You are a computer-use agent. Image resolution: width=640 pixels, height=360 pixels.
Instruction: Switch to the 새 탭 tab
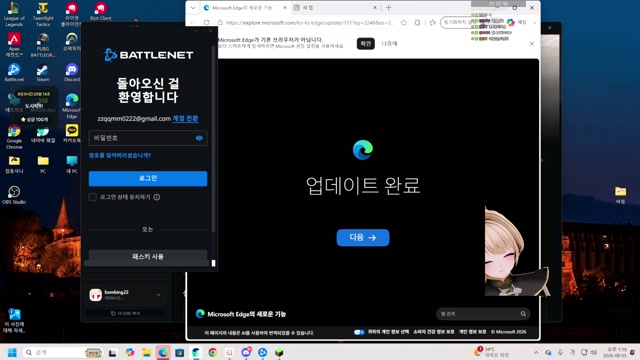[x=335, y=8]
